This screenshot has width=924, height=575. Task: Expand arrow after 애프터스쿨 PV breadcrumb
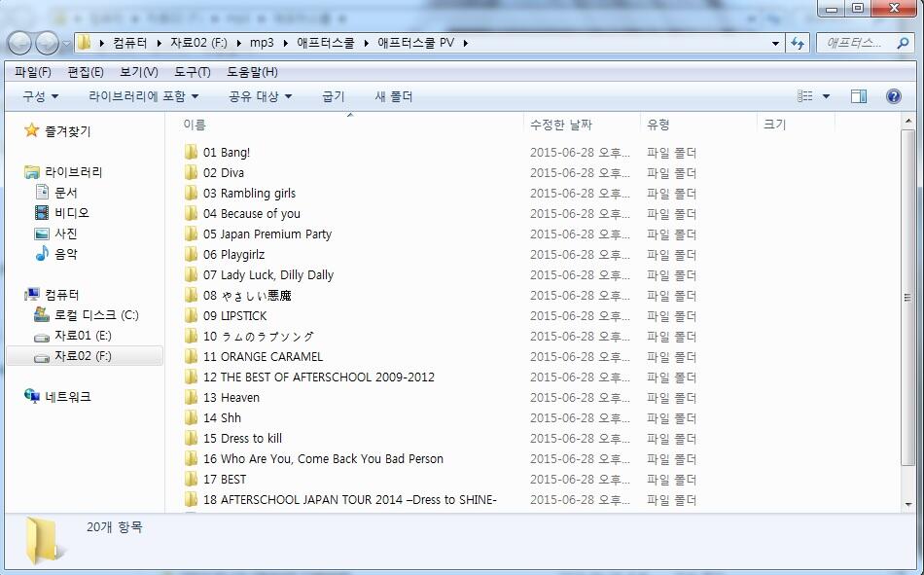click(x=466, y=43)
